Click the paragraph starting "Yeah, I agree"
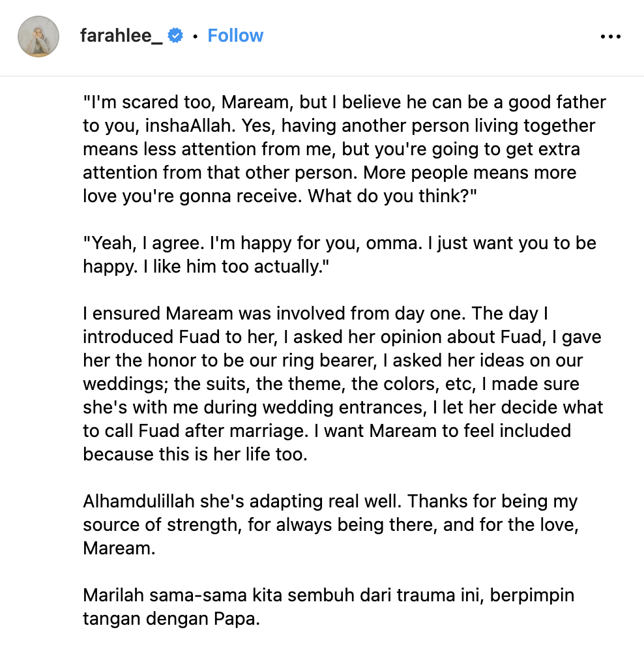 tap(340, 254)
